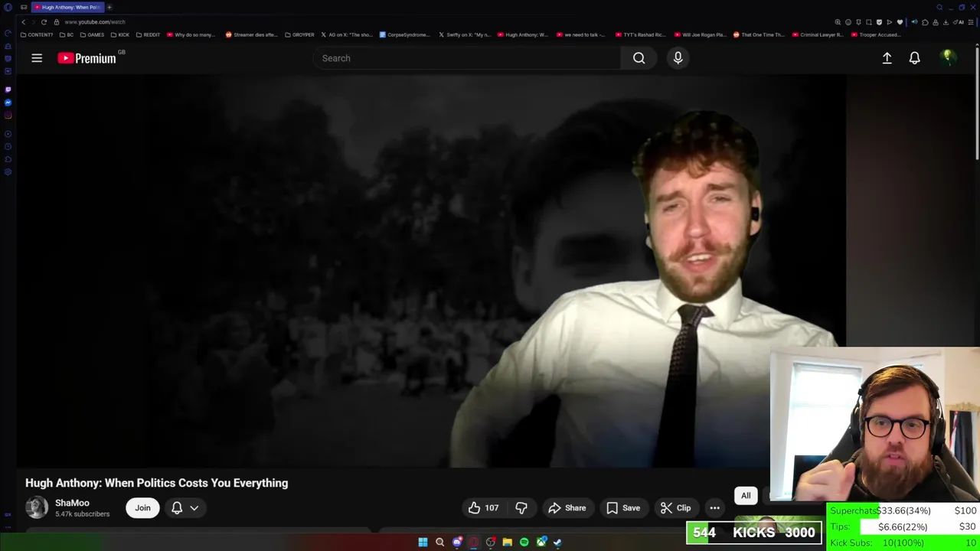
Task: Open the Create upload icon
Action: click(887, 58)
